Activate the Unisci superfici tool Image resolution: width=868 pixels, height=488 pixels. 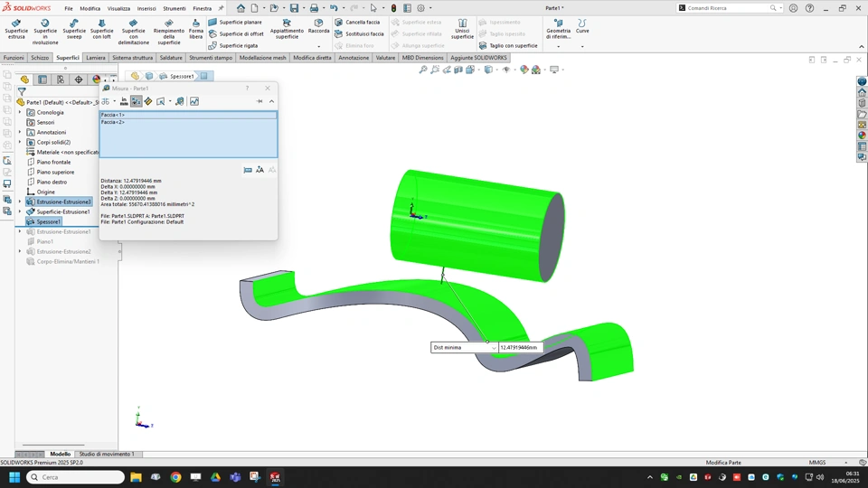462,29
